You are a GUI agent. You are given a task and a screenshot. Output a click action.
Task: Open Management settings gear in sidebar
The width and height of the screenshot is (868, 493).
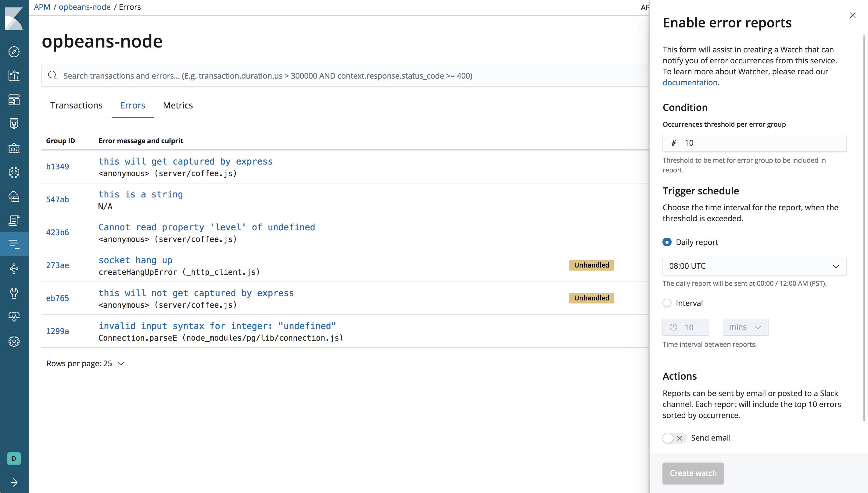(14, 341)
